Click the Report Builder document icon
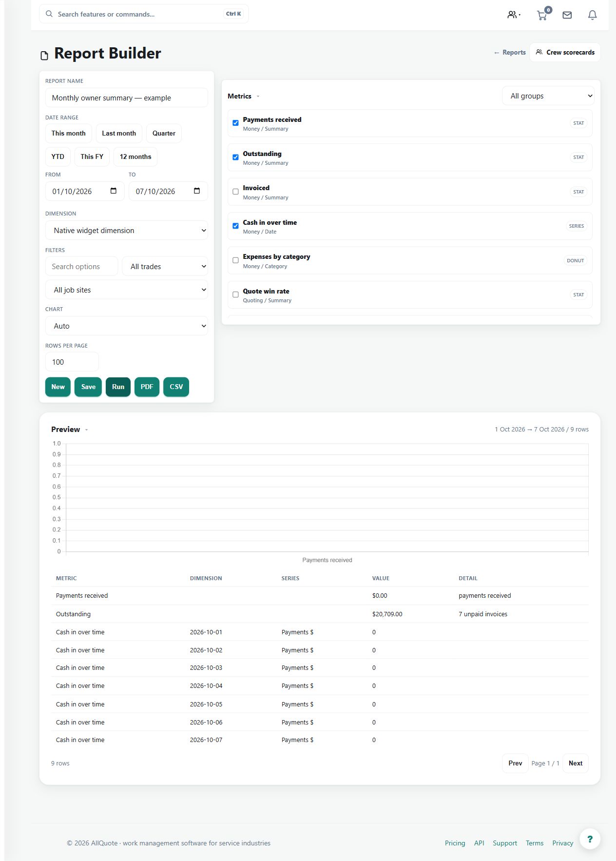Screen dimensions: 616x861 pyautogui.click(x=44, y=56)
